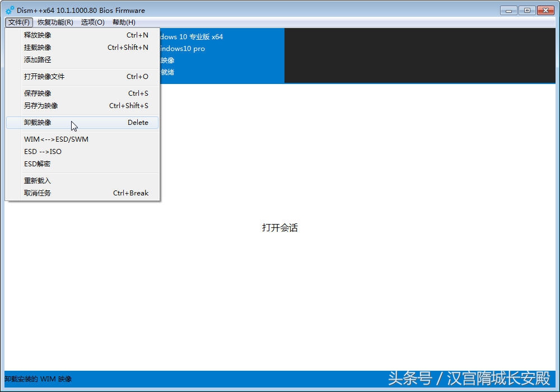Viewport: 560px width, 392px height.
Task: Click status bar text 卸载安装的 WIM 映像
Action: tap(38, 379)
